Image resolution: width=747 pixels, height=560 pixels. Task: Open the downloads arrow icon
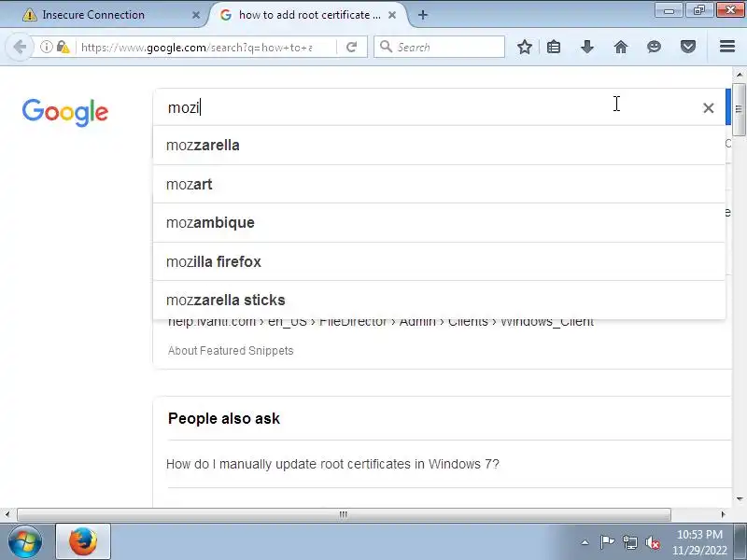(587, 47)
